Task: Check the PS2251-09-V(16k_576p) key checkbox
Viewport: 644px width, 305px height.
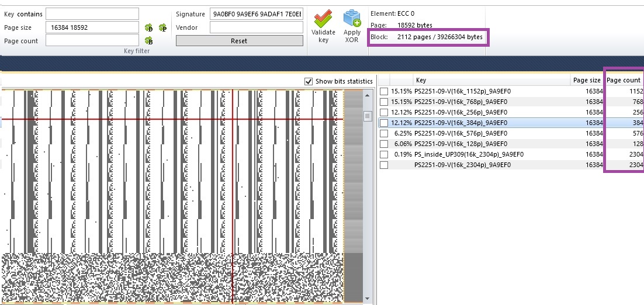Action: (384, 134)
